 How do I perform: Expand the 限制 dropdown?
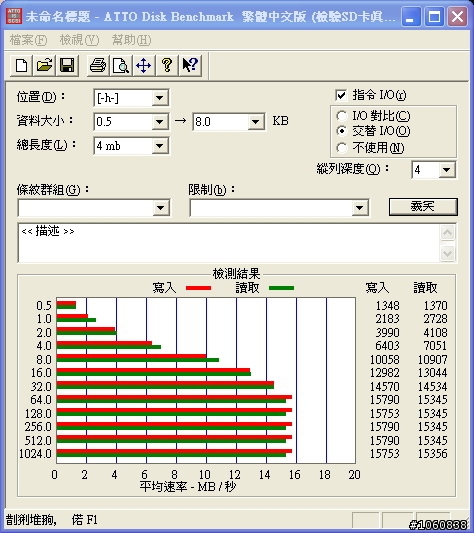pos(359,208)
